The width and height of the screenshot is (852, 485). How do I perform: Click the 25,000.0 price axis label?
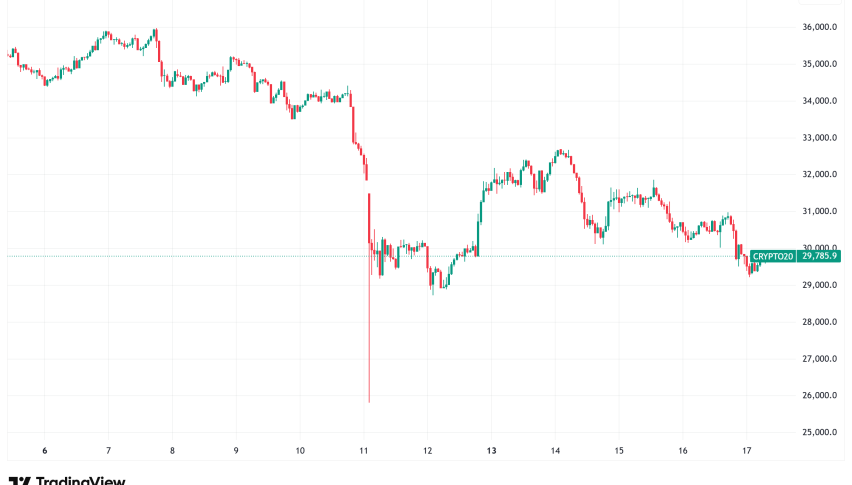coord(818,433)
